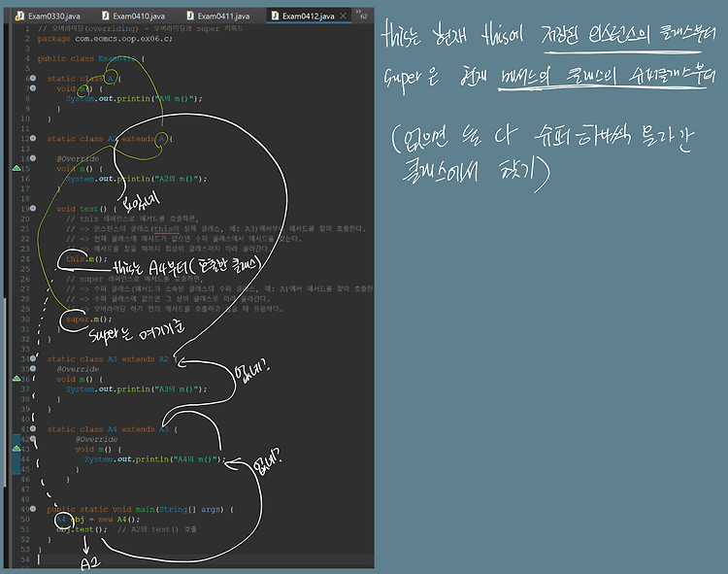
Task: Click line number 33 in the gutter
Action: pos(25,349)
